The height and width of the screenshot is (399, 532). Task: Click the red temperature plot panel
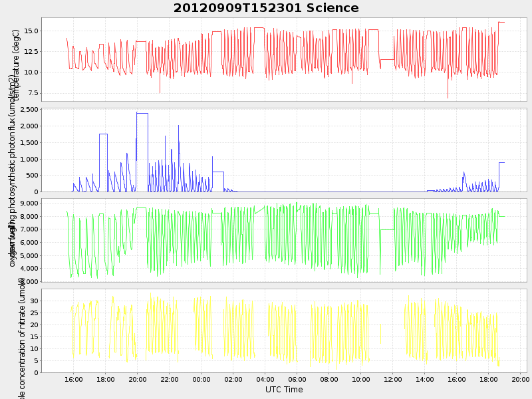[x=284, y=59]
